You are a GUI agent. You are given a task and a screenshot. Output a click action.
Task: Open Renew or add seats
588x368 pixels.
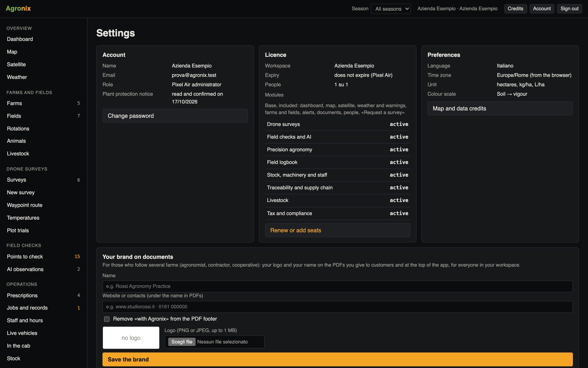(337, 230)
